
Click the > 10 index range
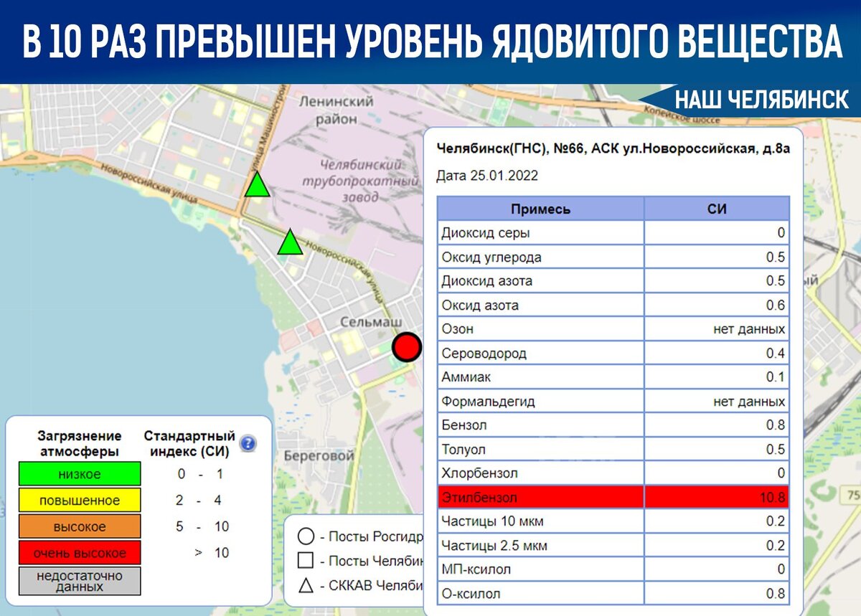(212, 553)
